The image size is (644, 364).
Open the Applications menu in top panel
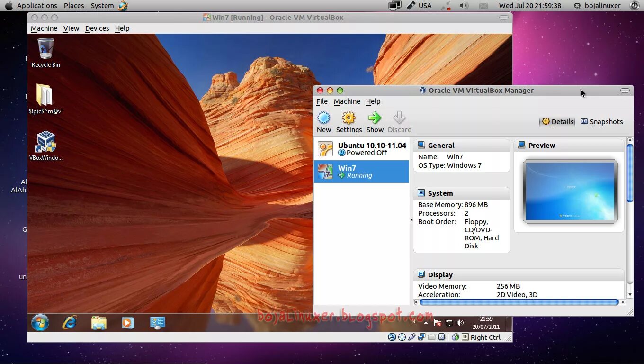37,6
